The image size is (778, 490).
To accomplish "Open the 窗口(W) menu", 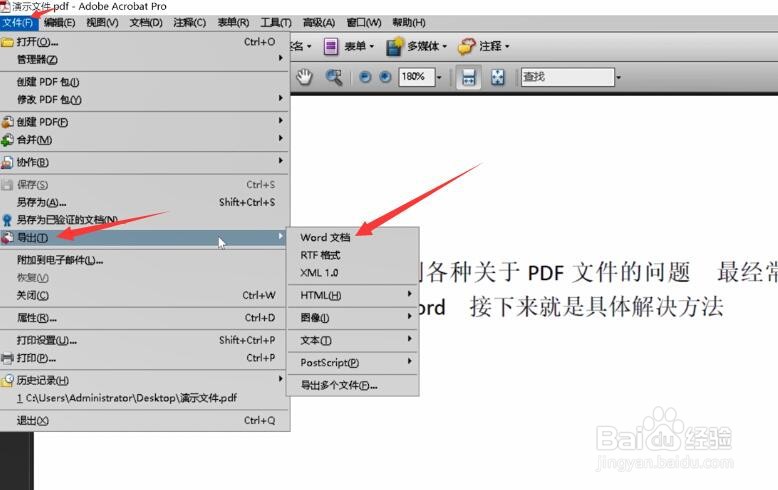I will pyautogui.click(x=364, y=23).
